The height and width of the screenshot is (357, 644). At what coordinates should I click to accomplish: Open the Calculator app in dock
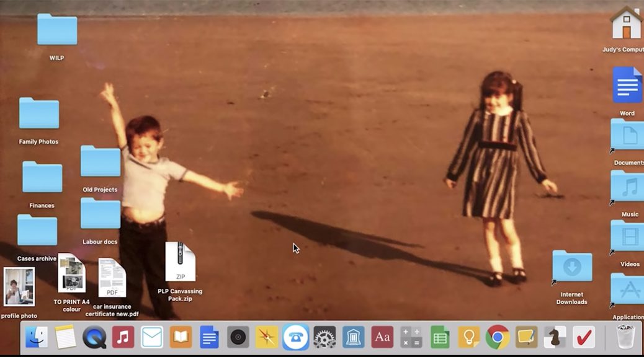(411, 337)
